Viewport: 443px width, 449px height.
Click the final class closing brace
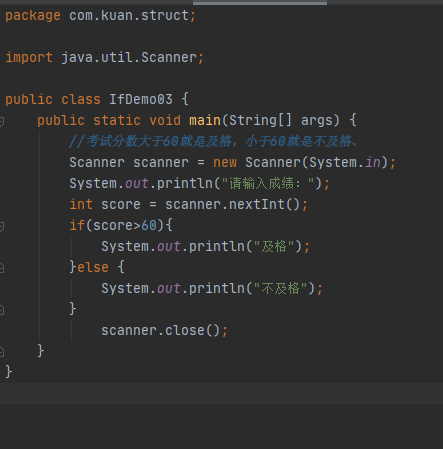(x=9, y=372)
